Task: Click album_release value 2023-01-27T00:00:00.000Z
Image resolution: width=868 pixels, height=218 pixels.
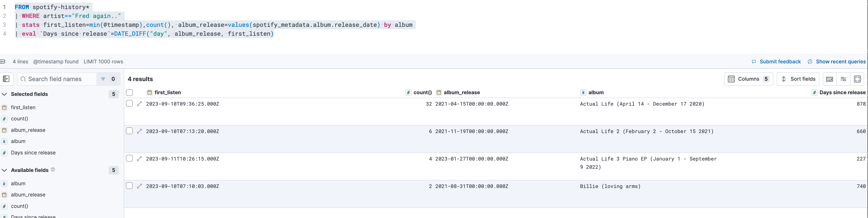Action: click(472, 159)
